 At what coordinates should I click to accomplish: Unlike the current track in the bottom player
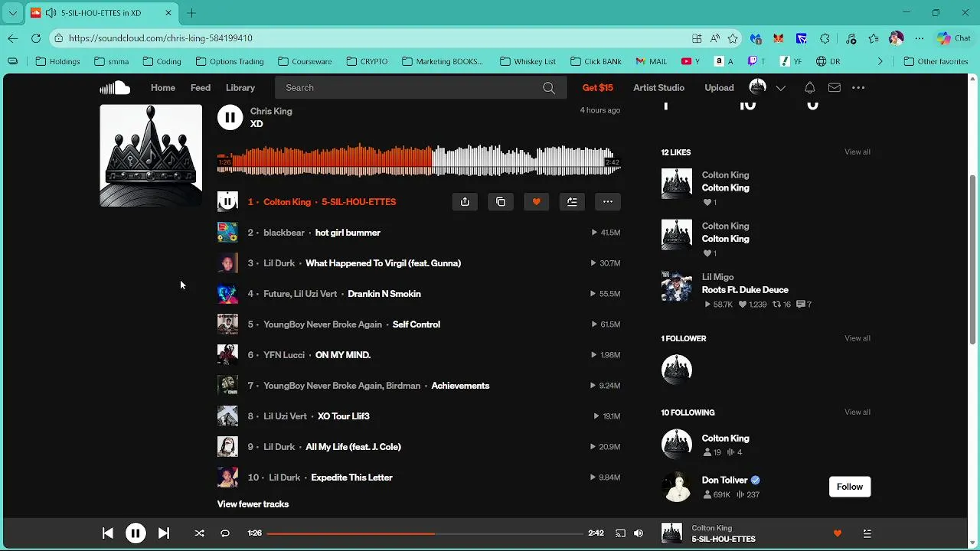point(837,533)
